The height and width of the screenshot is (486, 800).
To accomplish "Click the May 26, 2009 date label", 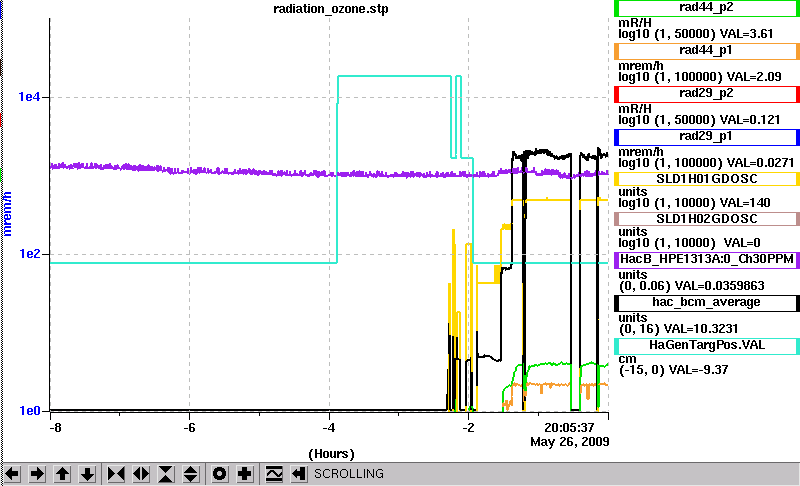I will 569,441.
